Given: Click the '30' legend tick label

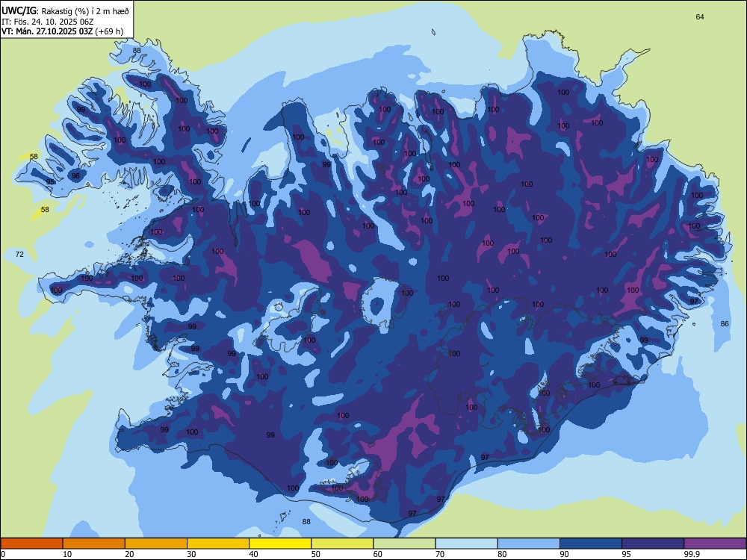Looking at the screenshot, I should click(x=191, y=554).
